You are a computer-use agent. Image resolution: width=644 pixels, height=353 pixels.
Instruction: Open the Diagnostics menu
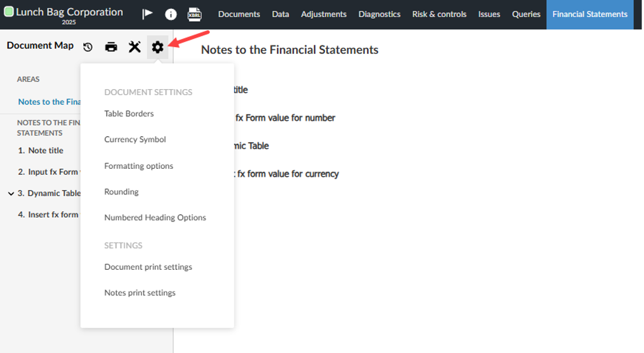pos(379,14)
